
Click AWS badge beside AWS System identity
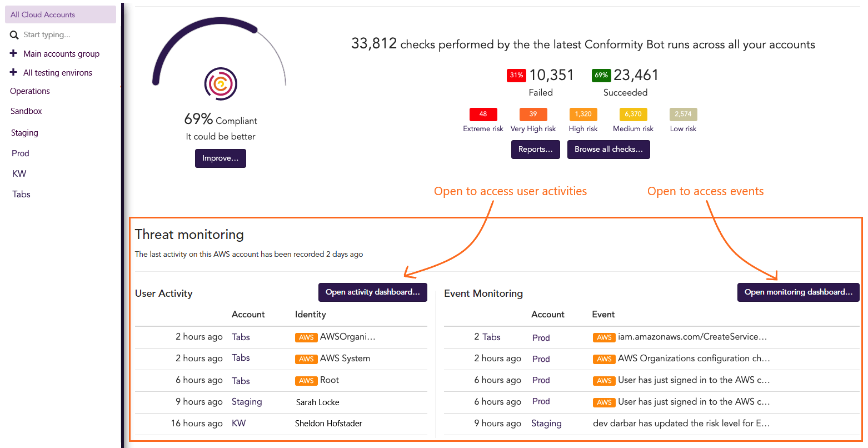point(306,359)
